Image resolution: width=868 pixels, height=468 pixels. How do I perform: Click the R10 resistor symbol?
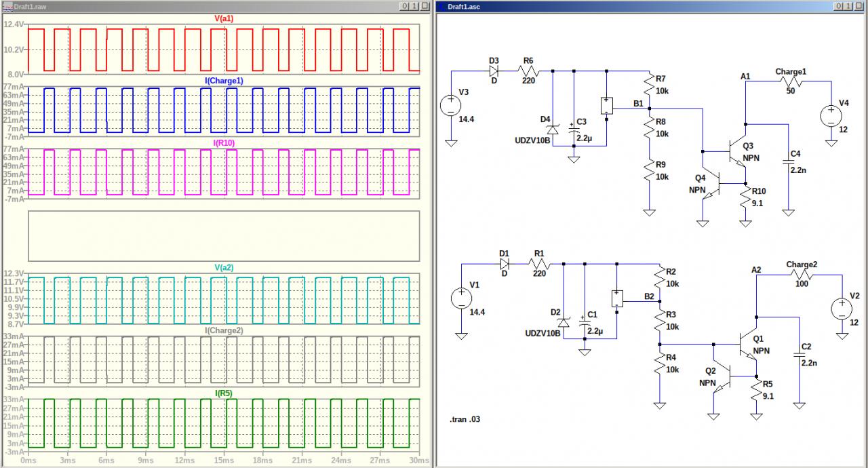[746, 197]
